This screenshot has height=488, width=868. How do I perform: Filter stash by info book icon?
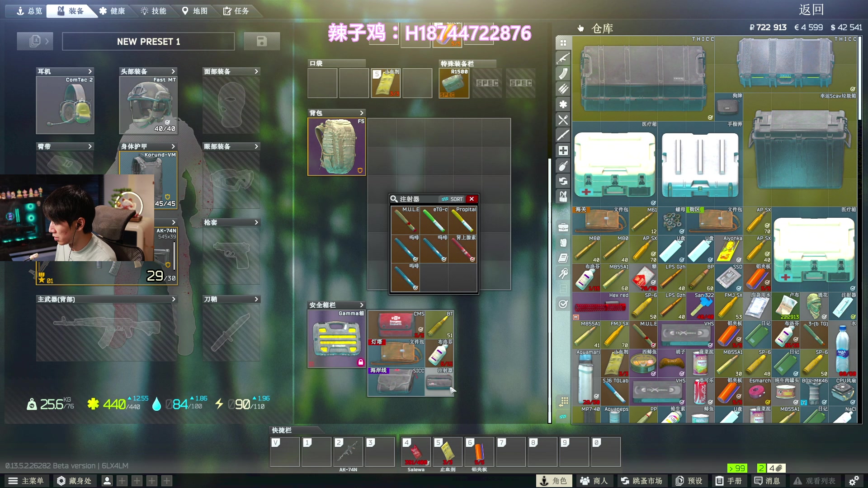(x=563, y=258)
